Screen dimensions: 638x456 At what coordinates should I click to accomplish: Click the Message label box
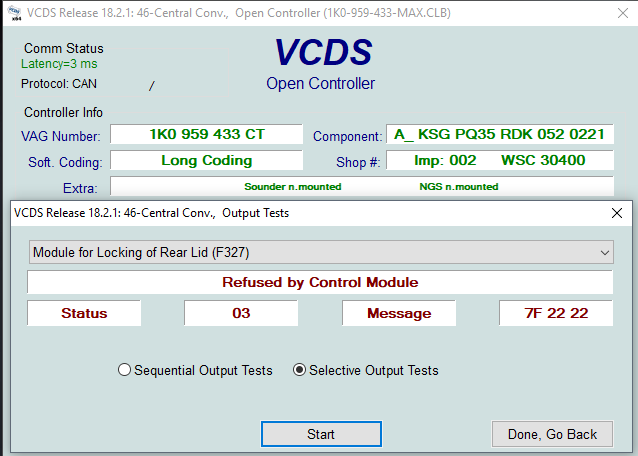(399, 313)
